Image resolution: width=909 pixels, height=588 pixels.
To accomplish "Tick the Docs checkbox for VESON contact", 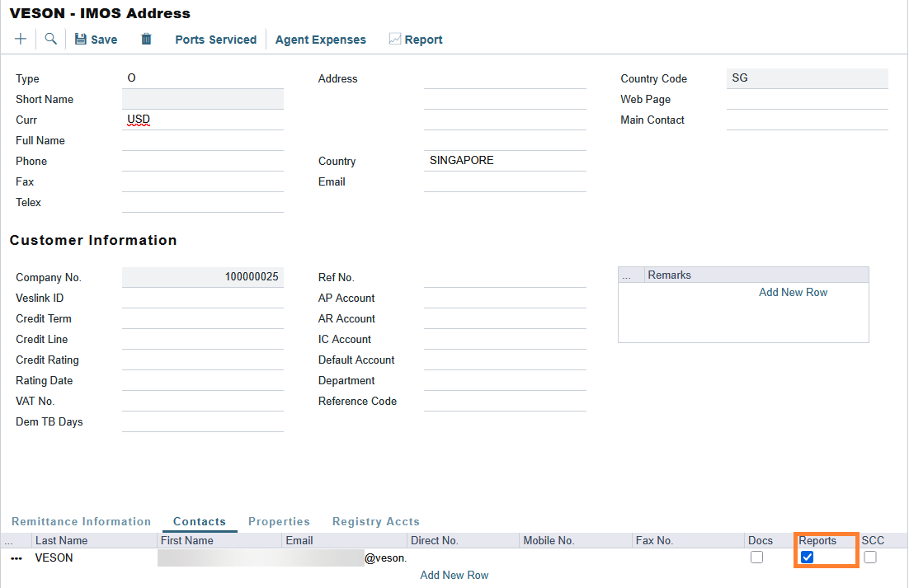I will tap(756, 557).
